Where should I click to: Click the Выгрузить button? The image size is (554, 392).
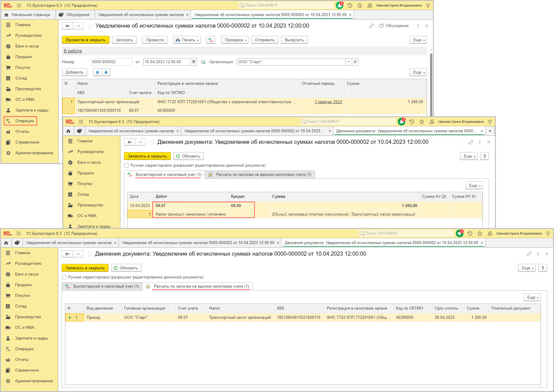(x=294, y=40)
